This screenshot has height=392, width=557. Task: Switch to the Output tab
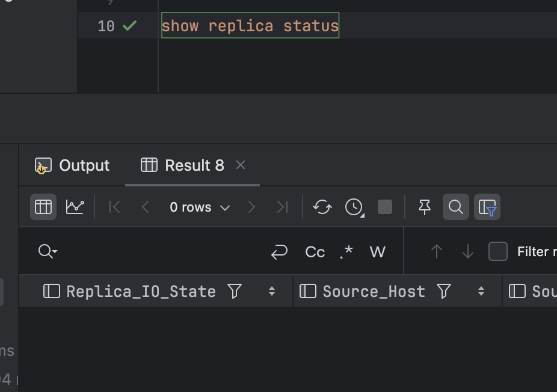pyautogui.click(x=73, y=165)
